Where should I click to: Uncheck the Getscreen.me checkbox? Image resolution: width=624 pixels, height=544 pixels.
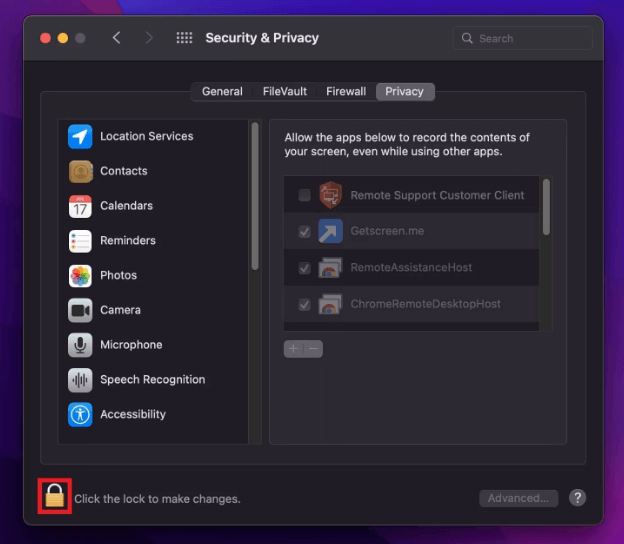[x=304, y=231]
